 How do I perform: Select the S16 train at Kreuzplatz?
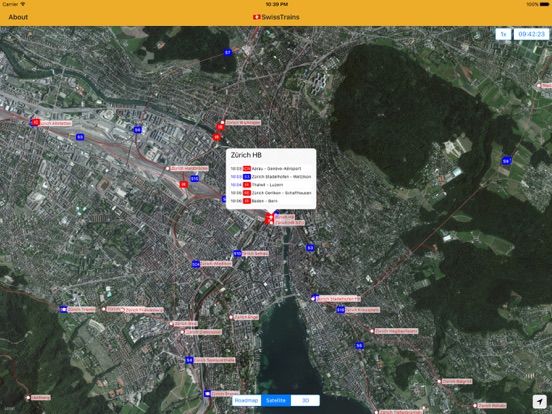click(x=340, y=310)
